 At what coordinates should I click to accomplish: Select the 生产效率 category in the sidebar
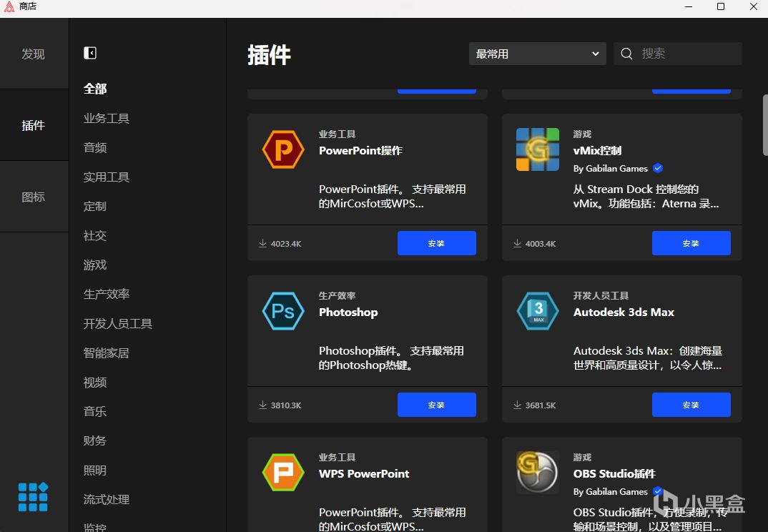(x=107, y=294)
